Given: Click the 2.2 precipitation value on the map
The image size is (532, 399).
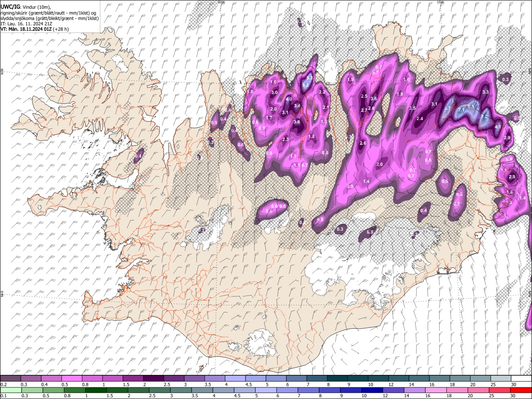Looking at the screenshot, I should pyautogui.click(x=322, y=92).
